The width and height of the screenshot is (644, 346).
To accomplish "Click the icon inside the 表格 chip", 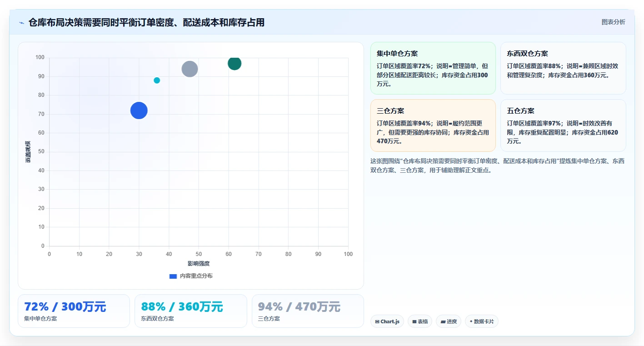I will (414, 321).
